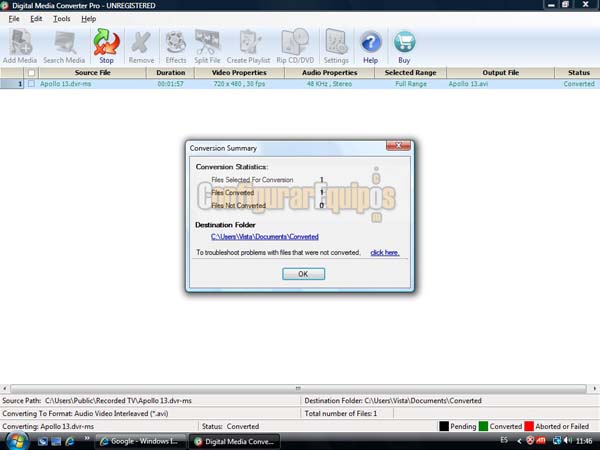Click the Status column header

point(578,73)
